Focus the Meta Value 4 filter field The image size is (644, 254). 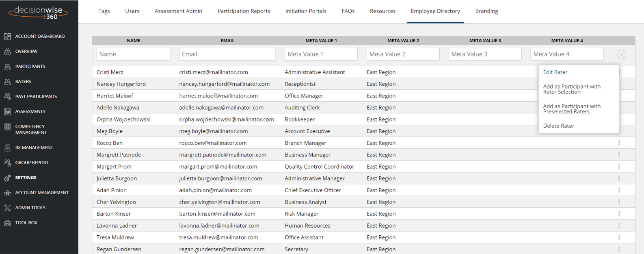567,54
